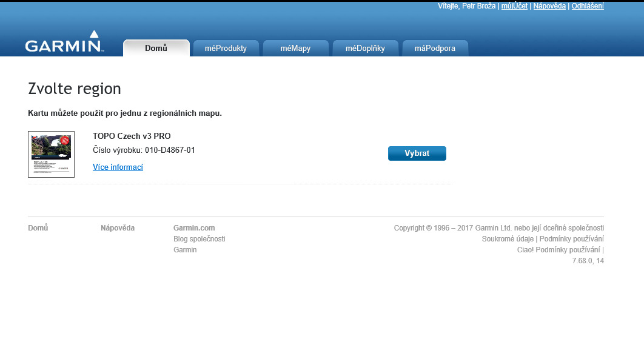The height and width of the screenshot is (350, 644).
Task: Open the Blog společnosti Garmin footer link
Action: pos(199,244)
